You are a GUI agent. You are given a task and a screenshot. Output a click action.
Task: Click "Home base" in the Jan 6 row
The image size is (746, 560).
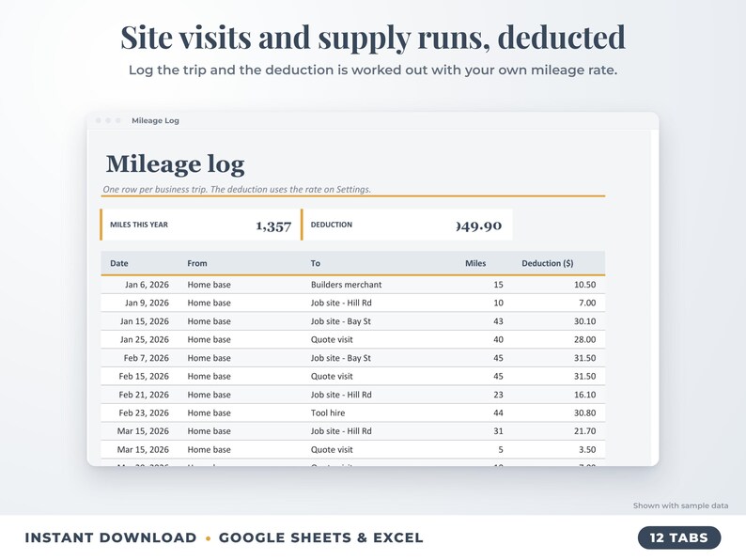(209, 285)
